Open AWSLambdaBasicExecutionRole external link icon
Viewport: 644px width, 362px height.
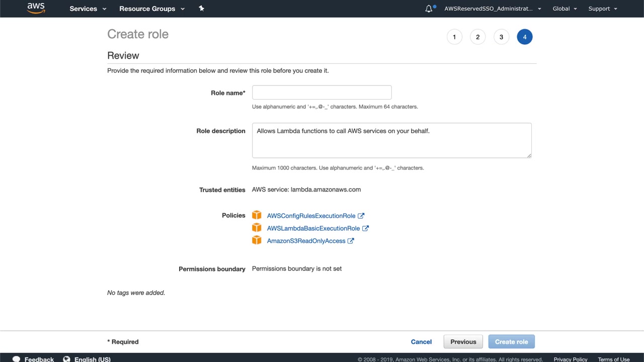[365, 228]
